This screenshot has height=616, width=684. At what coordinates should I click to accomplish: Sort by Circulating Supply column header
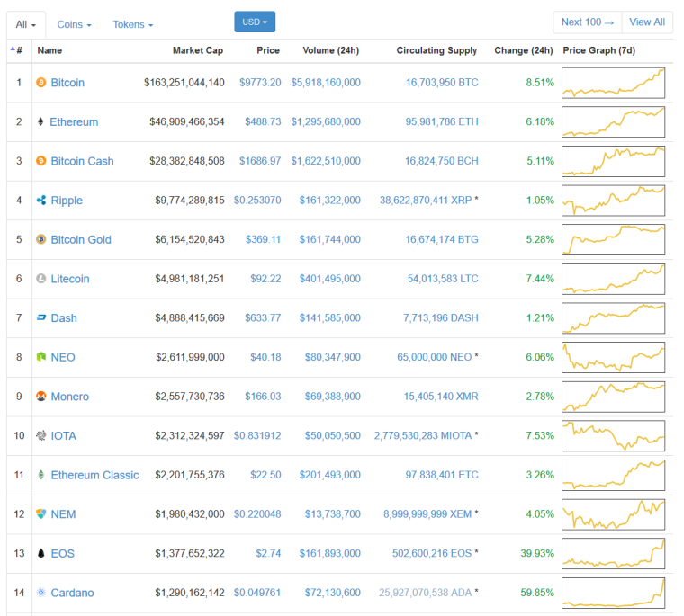[x=436, y=50]
